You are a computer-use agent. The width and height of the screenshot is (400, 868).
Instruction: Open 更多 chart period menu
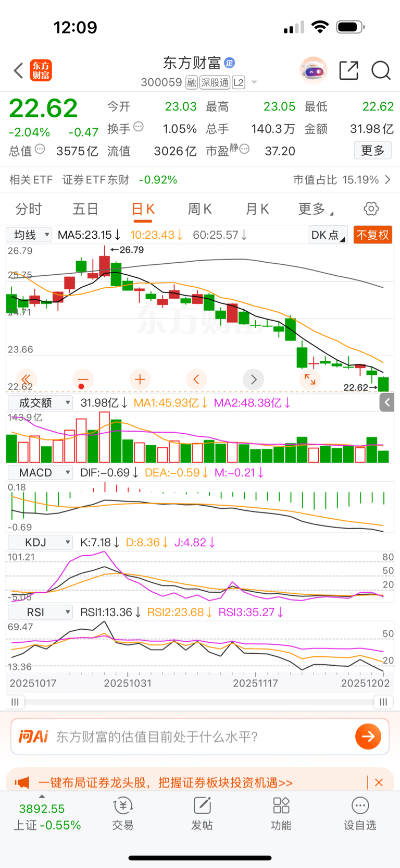[315, 209]
